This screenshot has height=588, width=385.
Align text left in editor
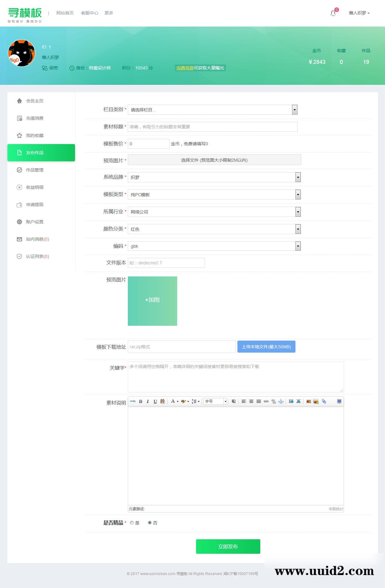click(x=244, y=401)
